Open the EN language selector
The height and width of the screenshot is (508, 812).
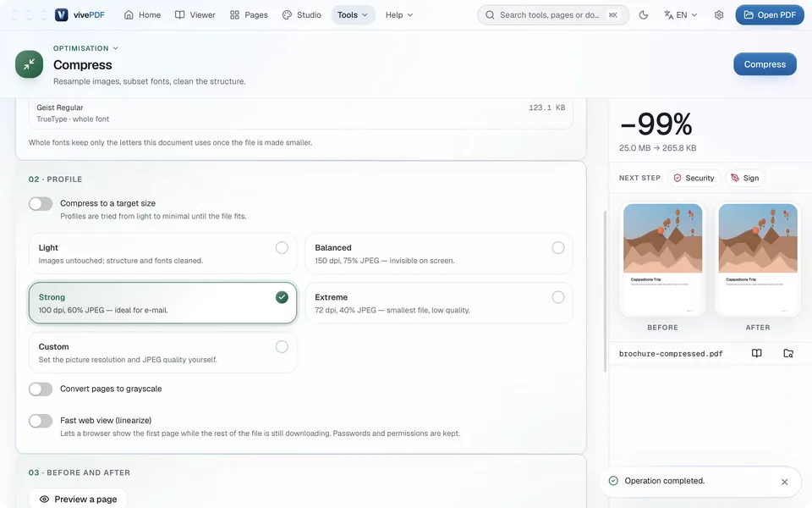[x=680, y=15]
